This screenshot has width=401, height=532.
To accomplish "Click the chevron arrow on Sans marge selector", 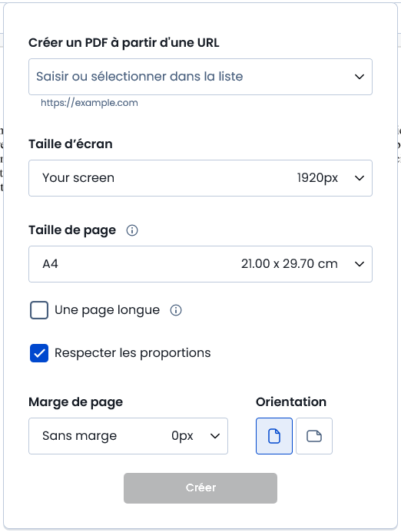I will click(x=214, y=436).
